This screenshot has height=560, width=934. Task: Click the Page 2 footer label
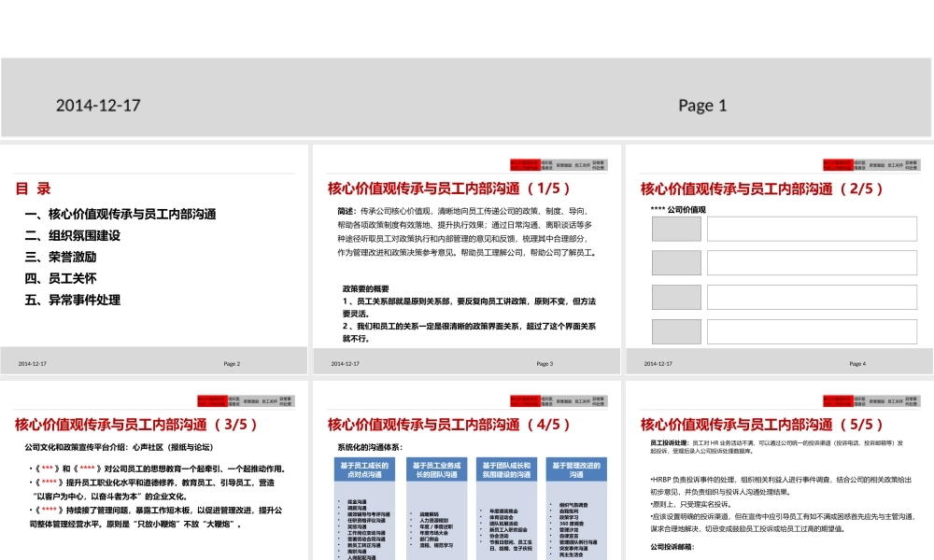click(232, 364)
